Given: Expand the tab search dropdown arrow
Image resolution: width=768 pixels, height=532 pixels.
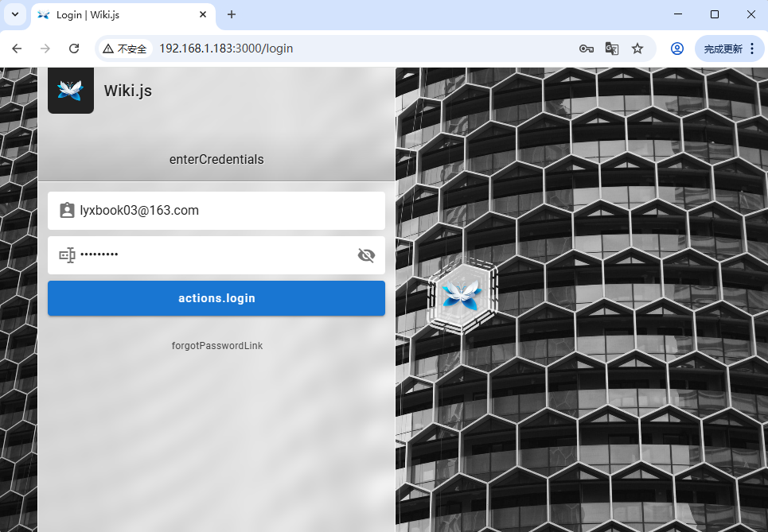Looking at the screenshot, I should point(15,14).
